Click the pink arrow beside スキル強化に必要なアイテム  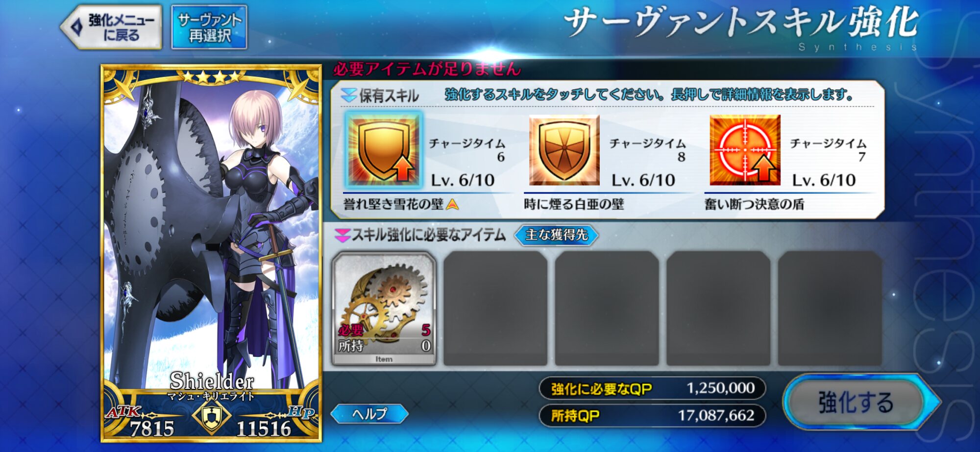(342, 236)
